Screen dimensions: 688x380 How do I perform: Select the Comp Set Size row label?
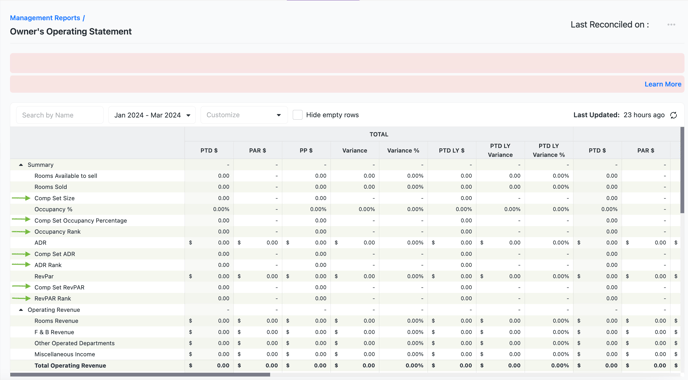tap(54, 198)
